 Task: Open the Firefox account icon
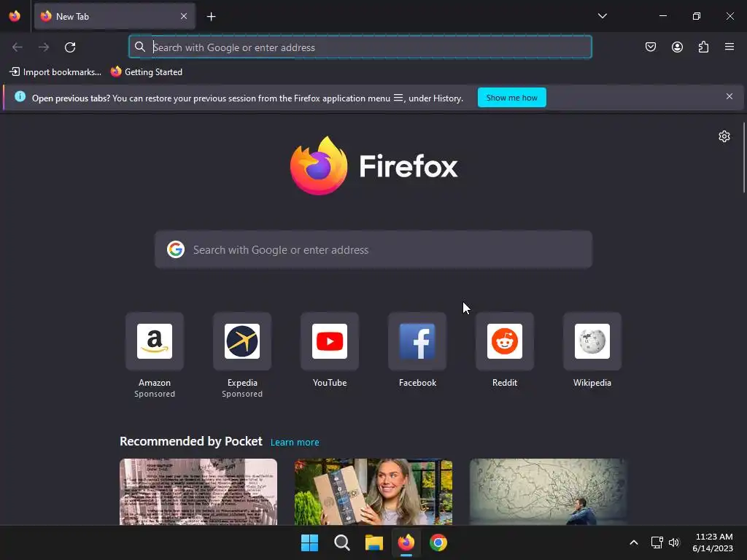click(677, 47)
